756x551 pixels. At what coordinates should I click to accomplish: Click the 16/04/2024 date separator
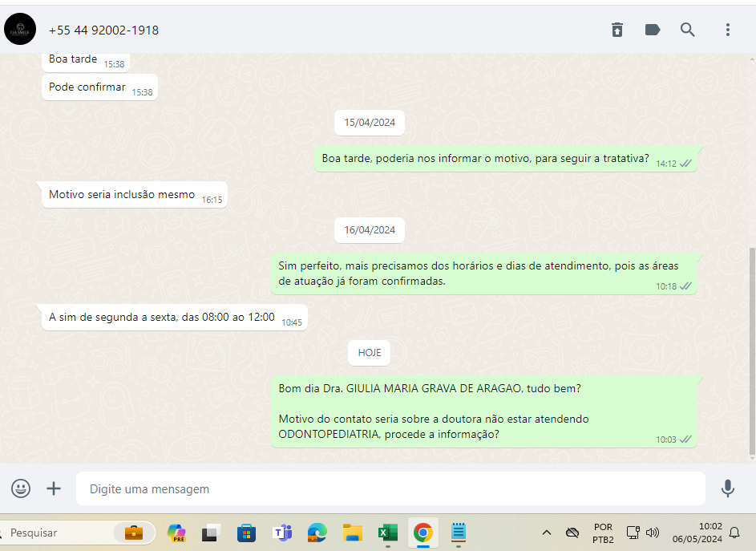pos(370,230)
